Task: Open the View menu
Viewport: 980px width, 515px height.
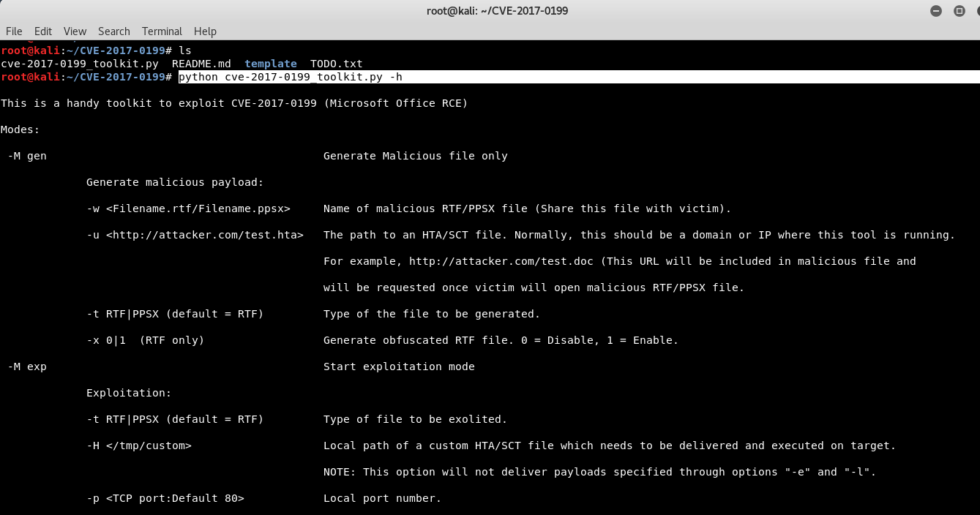Action: 75,31
